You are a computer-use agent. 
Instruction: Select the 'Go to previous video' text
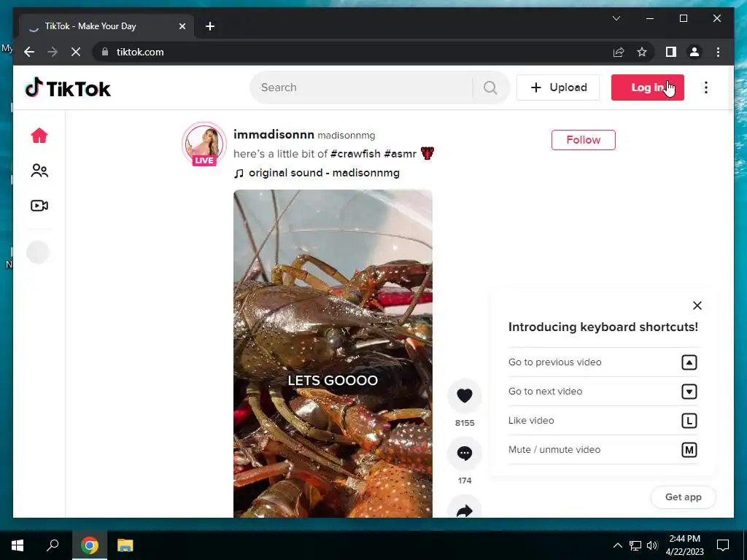point(555,362)
